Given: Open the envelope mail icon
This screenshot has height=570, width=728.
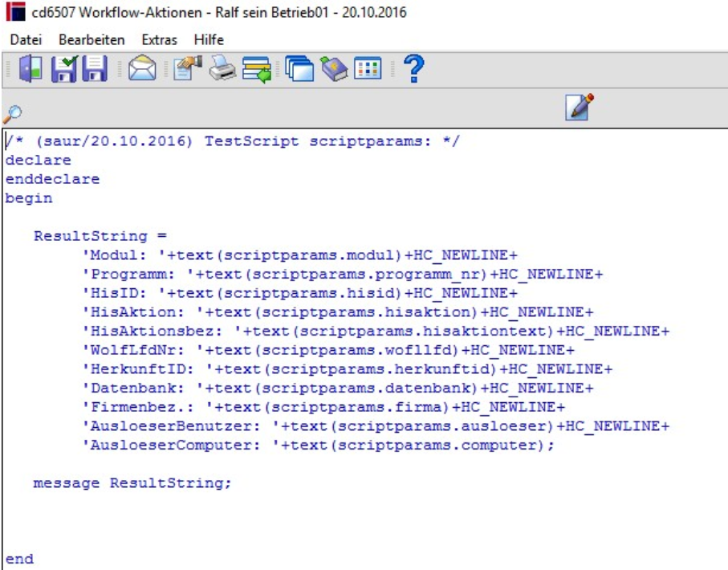Looking at the screenshot, I should [x=141, y=69].
